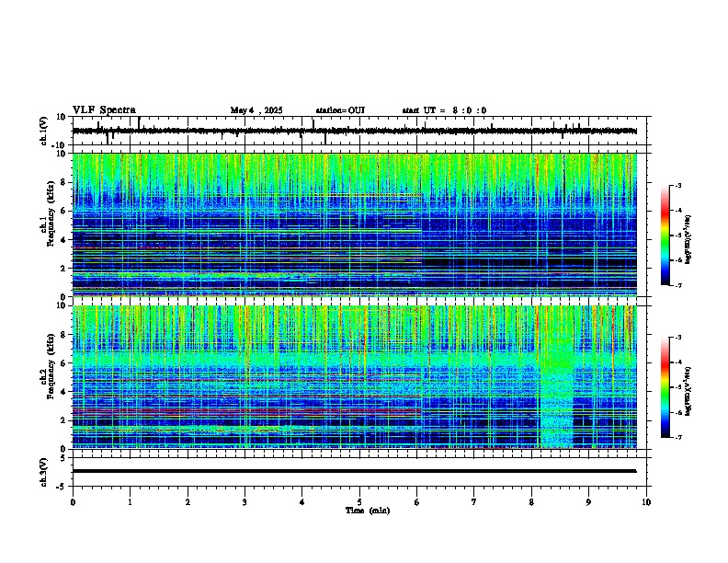Click the "VLF Spectra" plot title

click(x=104, y=110)
